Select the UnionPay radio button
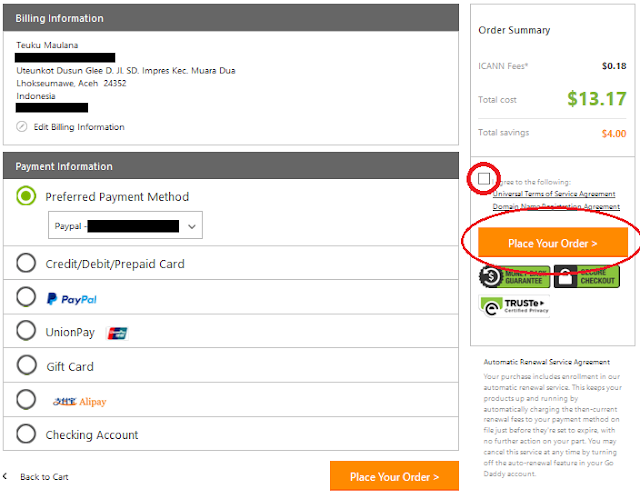Screen dimensions: 640x499 (x=27, y=332)
